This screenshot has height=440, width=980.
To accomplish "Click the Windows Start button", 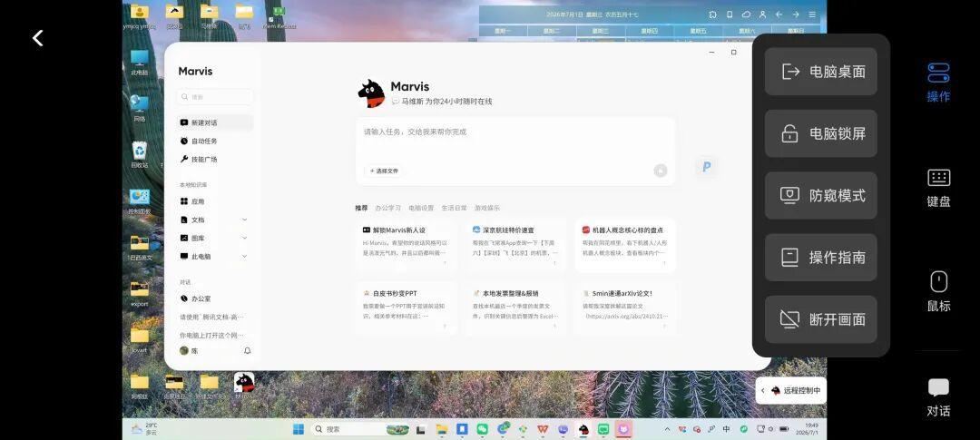I will pos(299,429).
